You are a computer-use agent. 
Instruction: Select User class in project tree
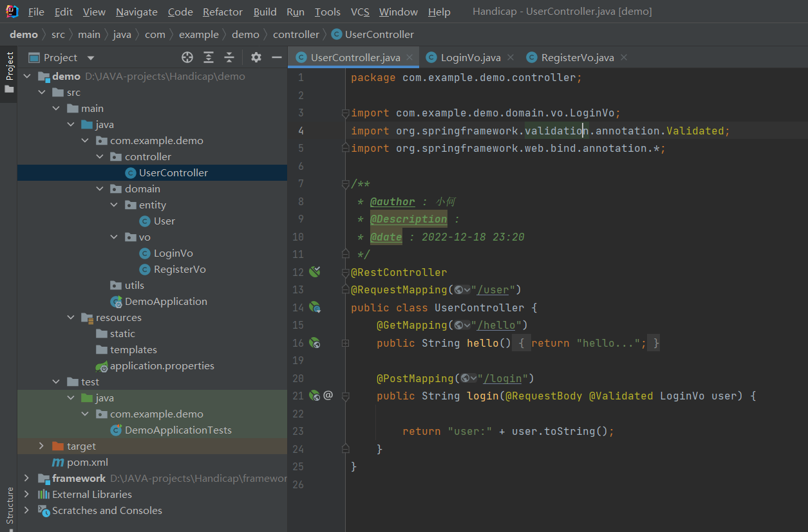tap(164, 221)
